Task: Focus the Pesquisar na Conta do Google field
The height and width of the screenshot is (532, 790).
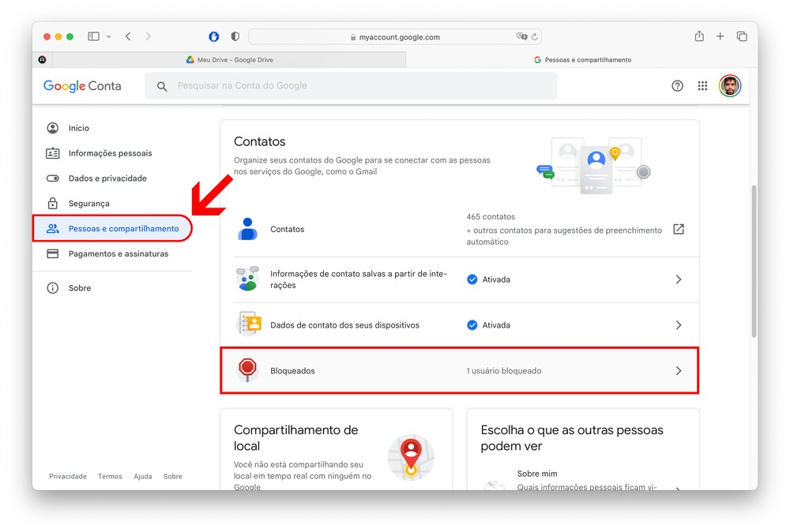Action: pos(352,85)
